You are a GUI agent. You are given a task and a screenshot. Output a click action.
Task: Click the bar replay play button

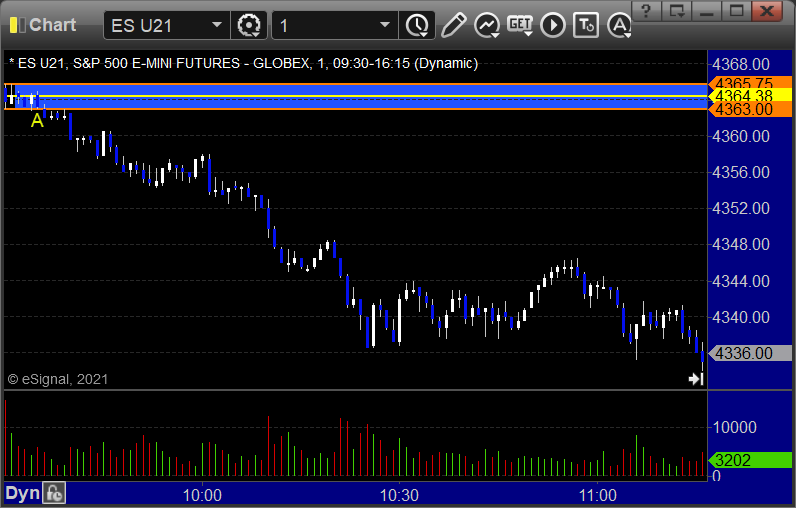[553, 25]
